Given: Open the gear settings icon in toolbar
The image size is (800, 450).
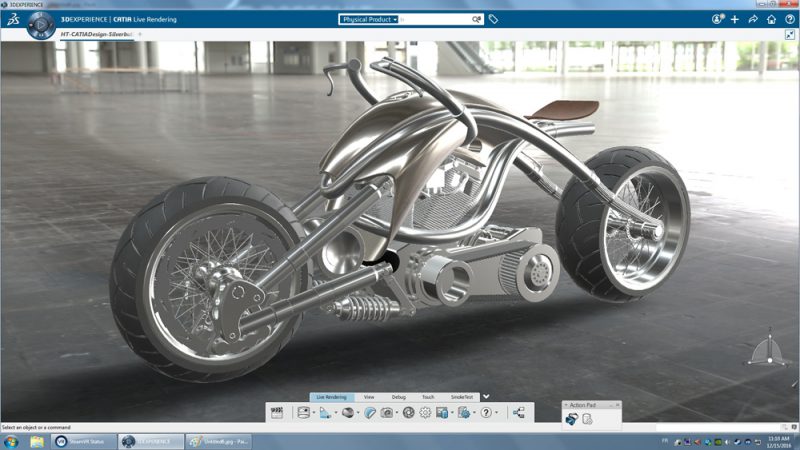Looking at the screenshot, I should click(425, 413).
